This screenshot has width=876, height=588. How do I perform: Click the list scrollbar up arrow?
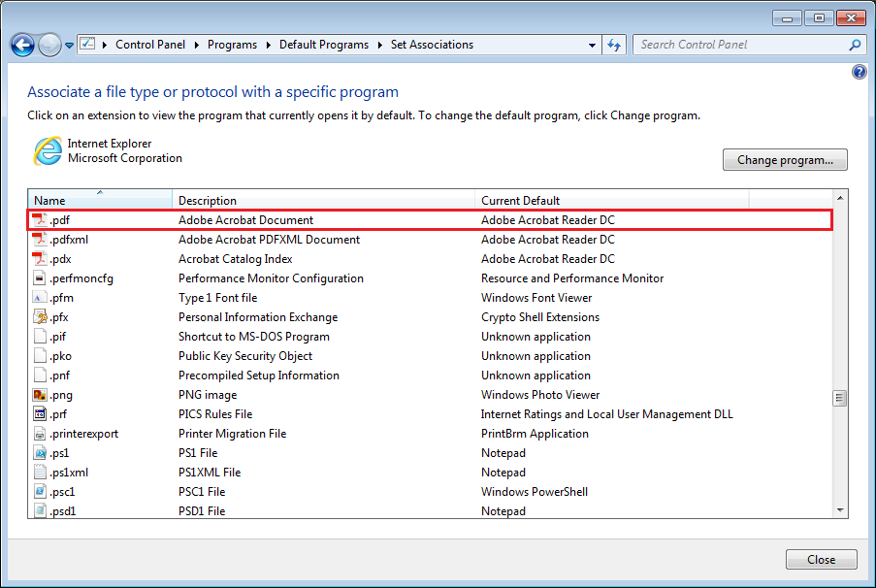(840, 198)
